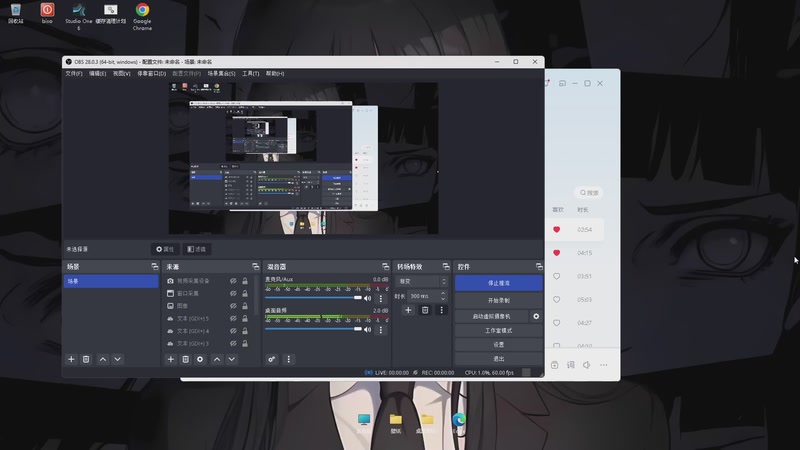
Task: Adjust 桌面音频 volume slider
Action: pos(313,329)
